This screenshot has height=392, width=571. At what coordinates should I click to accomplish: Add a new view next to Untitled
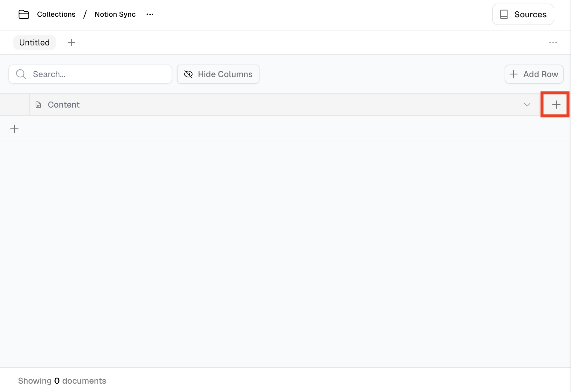click(x=71, y=42)
